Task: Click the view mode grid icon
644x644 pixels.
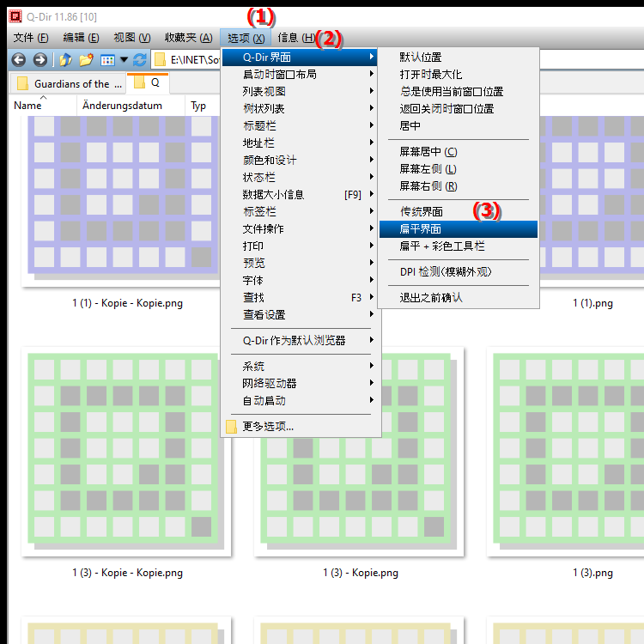Action: (x=107, y=60)
